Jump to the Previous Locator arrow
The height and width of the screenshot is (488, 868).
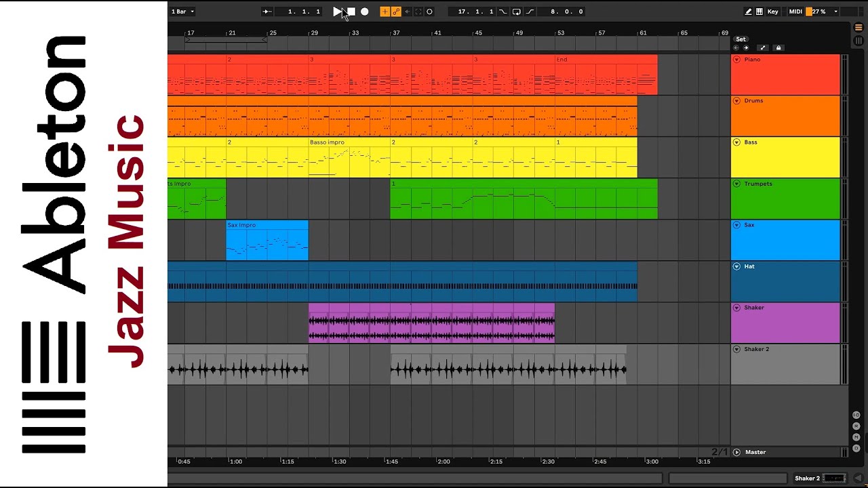click(736, 48)
